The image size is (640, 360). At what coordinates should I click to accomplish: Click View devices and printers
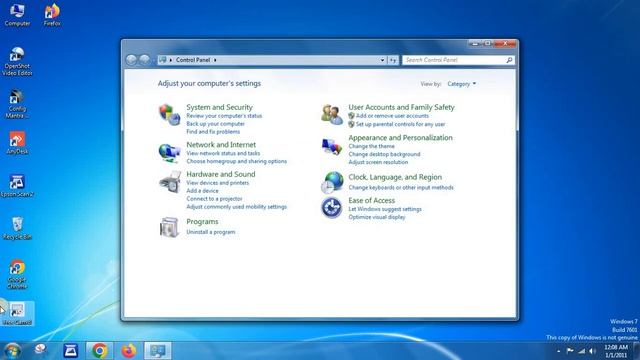pyautogui.click(x=218, y=183)
